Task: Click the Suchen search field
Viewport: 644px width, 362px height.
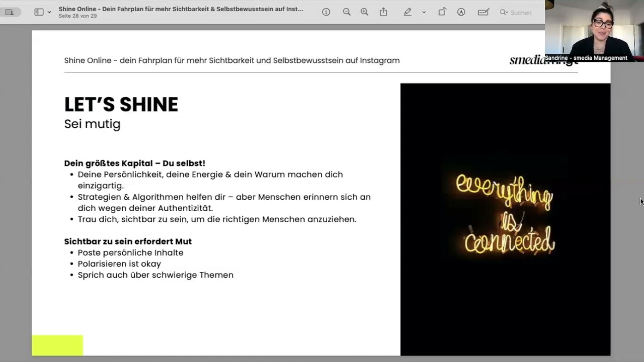Action: pyautogui.click(x=521, y=13)
